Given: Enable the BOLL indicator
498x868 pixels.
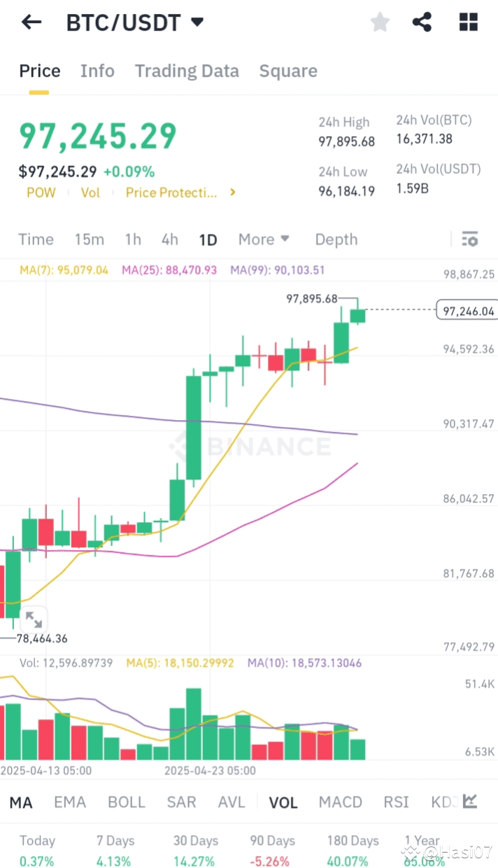Looking at the screenshot, I should 127,802.
